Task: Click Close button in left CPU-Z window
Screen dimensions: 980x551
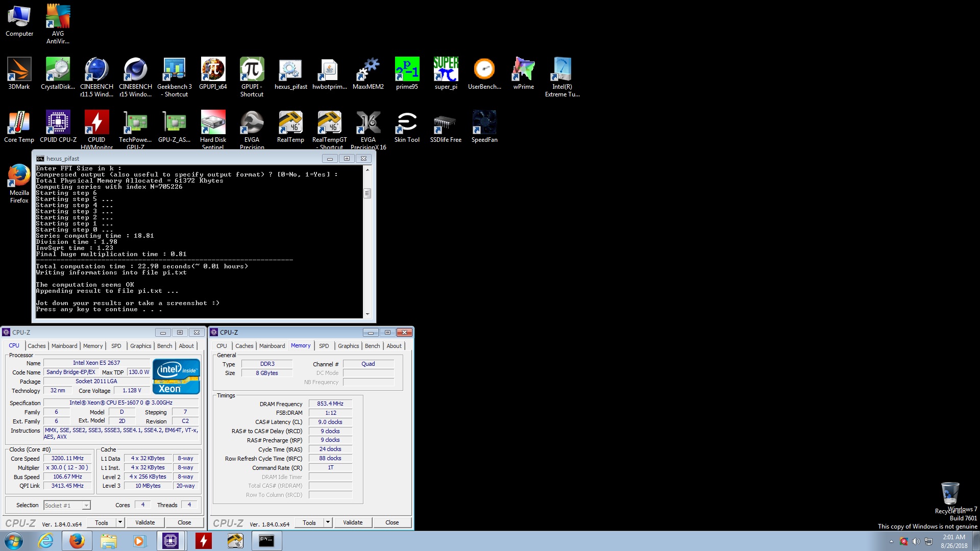Action: click(x=184, y=522)
